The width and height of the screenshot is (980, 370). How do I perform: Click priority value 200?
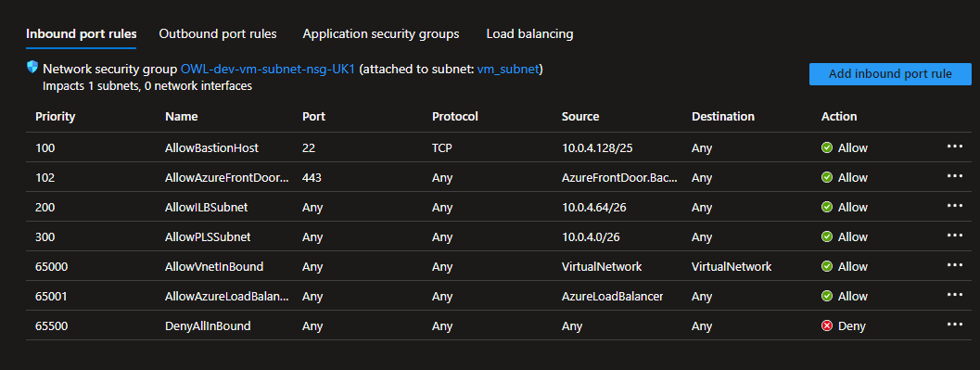45,208
